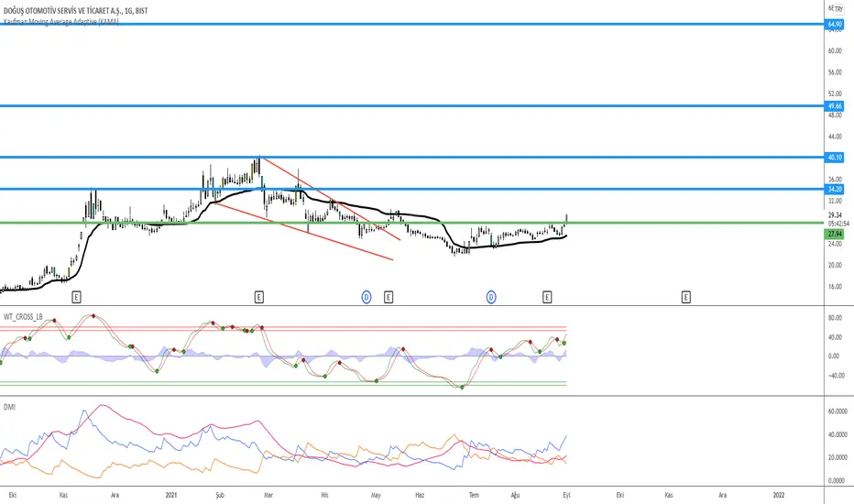Open the dividend D marker before May
The width and height of the screenshot is (854, 504).
point(367,297)
